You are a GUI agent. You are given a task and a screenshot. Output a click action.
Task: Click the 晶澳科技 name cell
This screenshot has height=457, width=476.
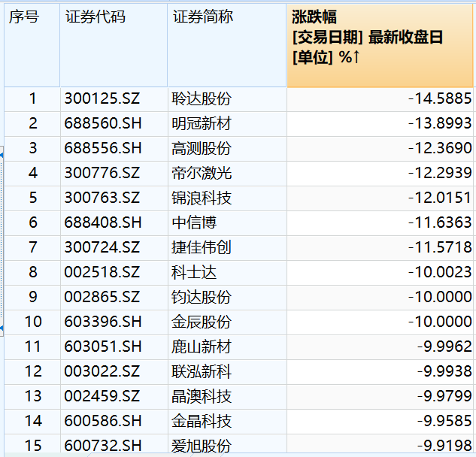click(201, 396)
